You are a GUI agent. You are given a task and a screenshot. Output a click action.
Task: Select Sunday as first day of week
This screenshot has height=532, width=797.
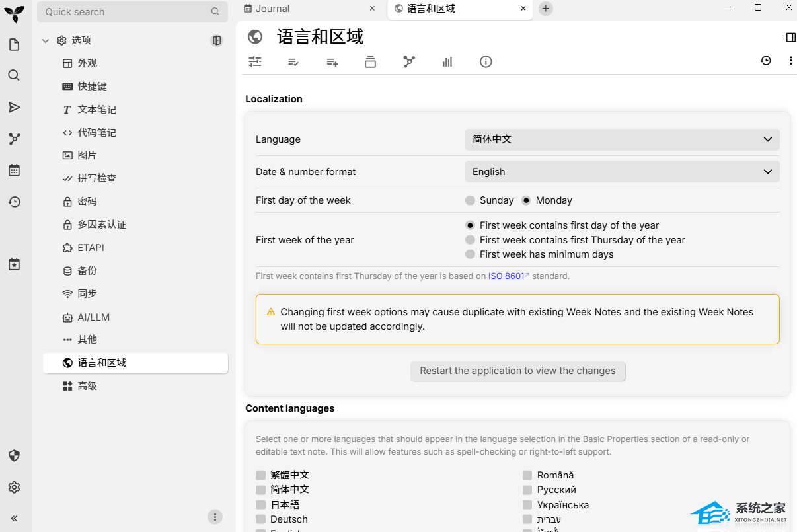pos(471,200)
